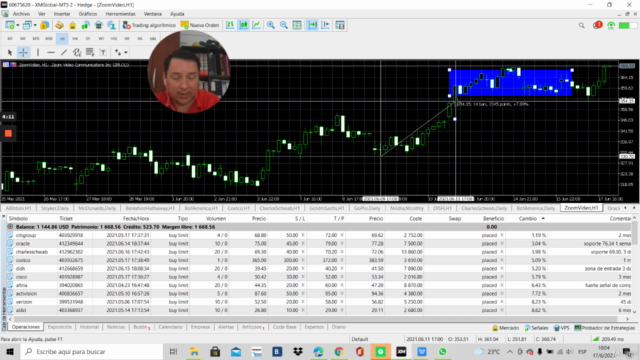Open the Señales link
Image resolution: width=640 pixels, height=360 pixels.
[536, 328]
